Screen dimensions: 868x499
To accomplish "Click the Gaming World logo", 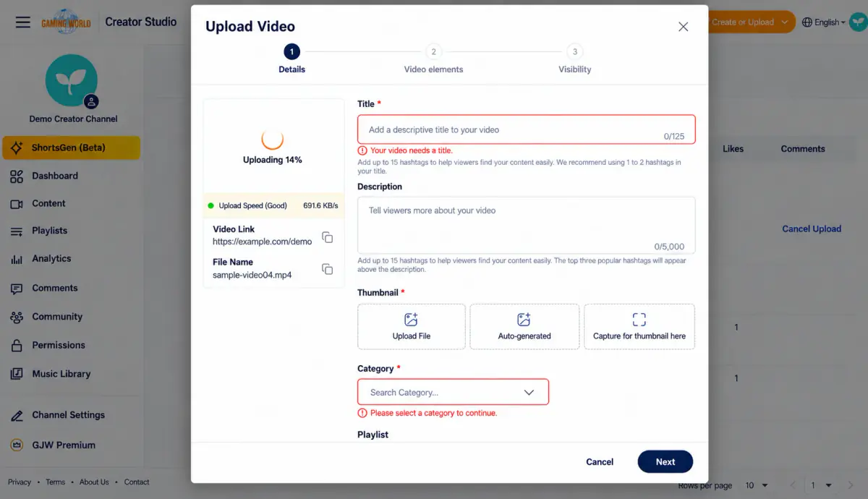I will (x=66, y=22).
